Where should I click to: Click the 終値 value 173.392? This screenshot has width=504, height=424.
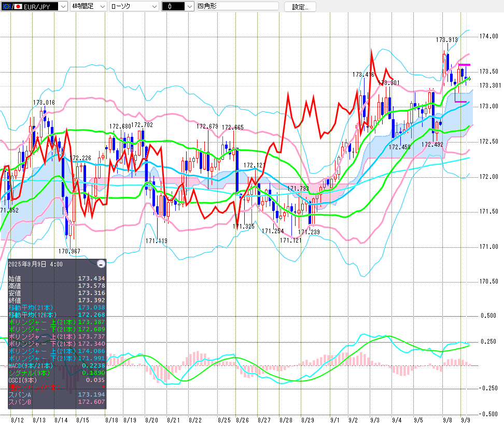(92, 300)
